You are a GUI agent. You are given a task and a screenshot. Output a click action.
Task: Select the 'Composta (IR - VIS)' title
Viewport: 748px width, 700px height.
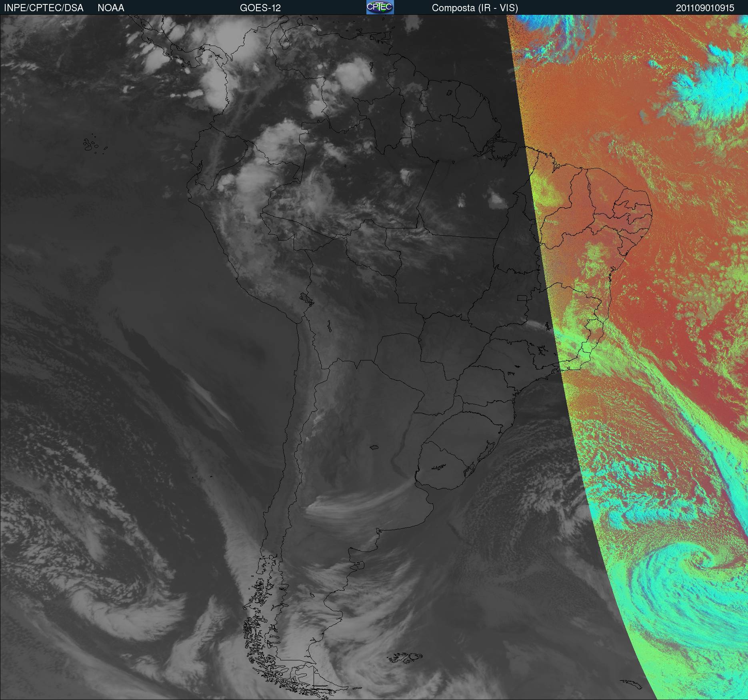475,8
